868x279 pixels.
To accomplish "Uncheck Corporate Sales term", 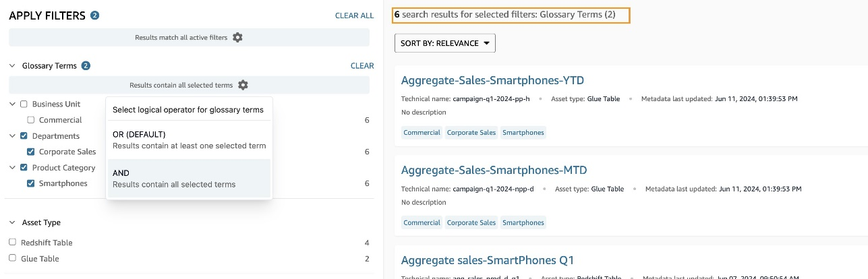I will coord(31,152).
